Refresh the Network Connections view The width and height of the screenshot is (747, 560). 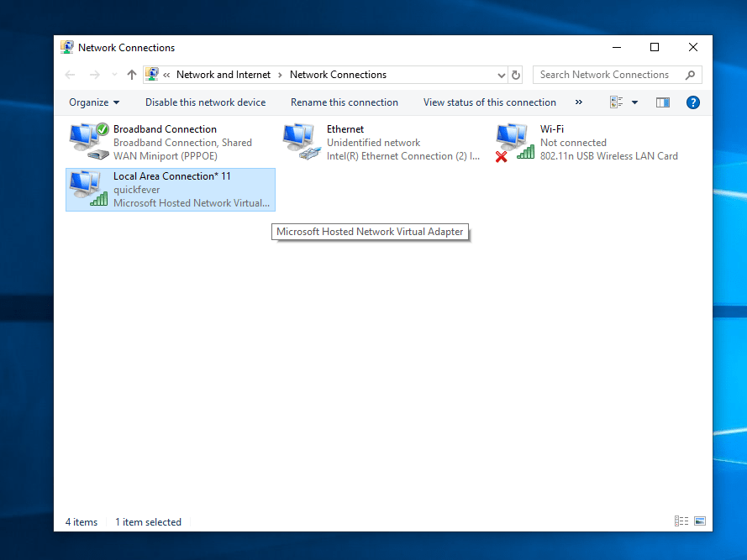pos(515,75)
